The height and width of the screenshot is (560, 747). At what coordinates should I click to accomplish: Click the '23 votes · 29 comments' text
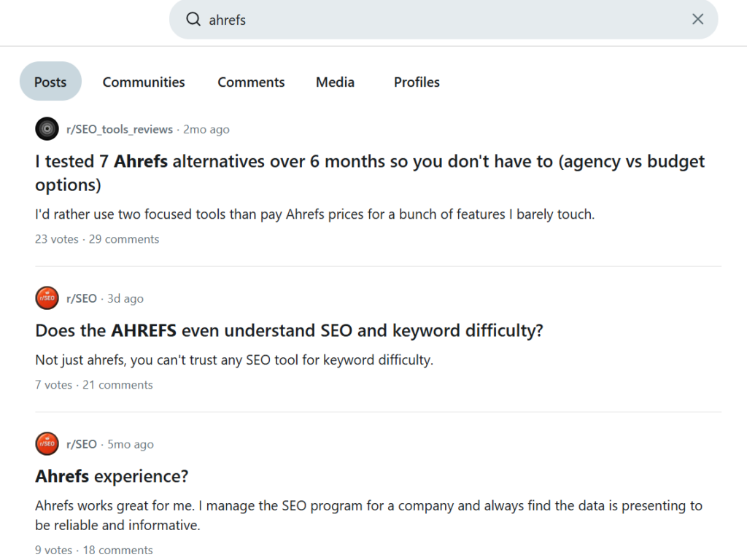coord(97,239)
